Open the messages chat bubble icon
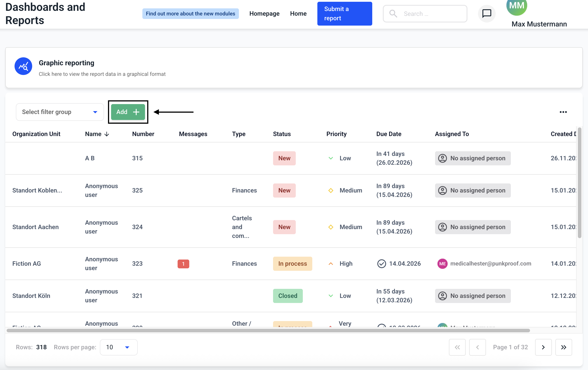Viewport: 588px width, 370px height. coord(486,13)
